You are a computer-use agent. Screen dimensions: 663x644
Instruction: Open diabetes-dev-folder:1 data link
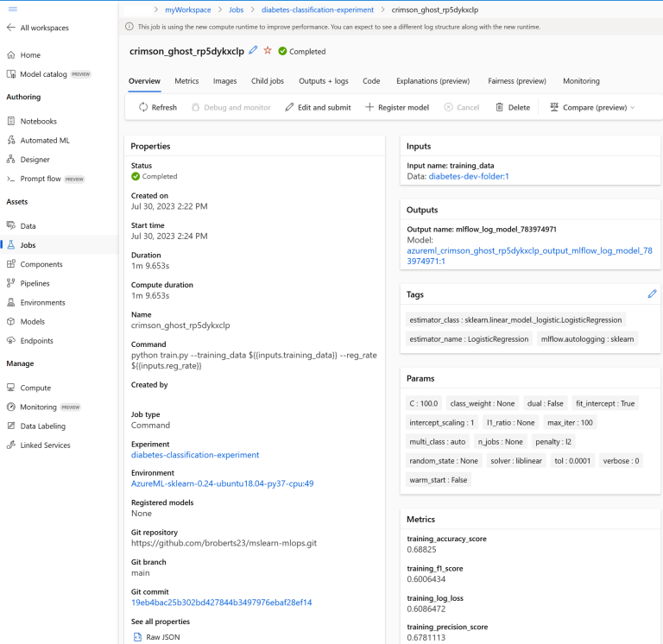point(469,176)
